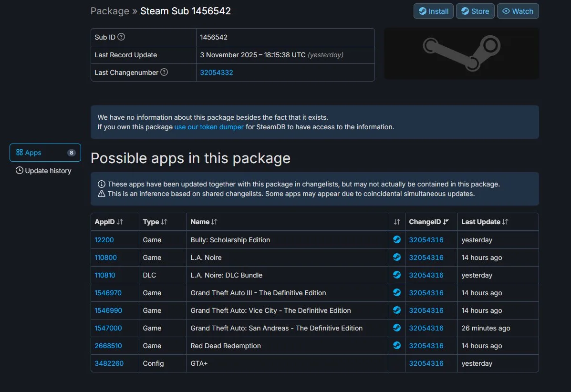
Task: Sort table by AppID column
Action: click(109, 222)
